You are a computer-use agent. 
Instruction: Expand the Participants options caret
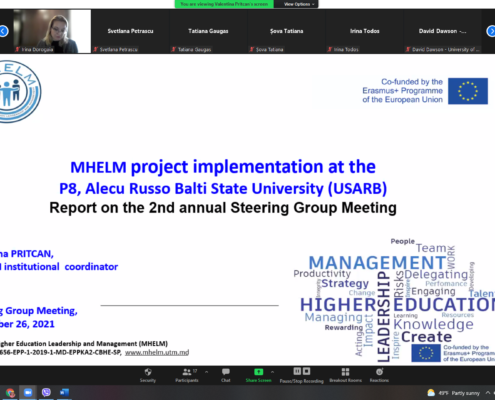point(206,372)
